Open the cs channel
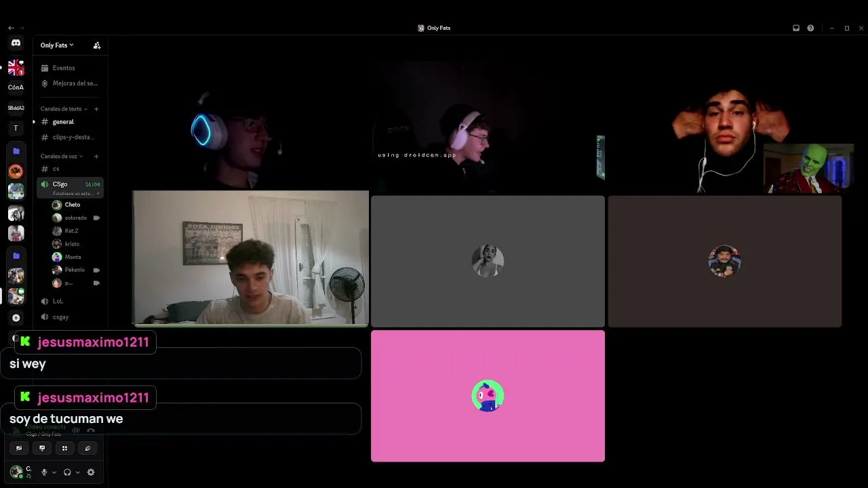The image size is (868, 488). click(x=71, y=169)
